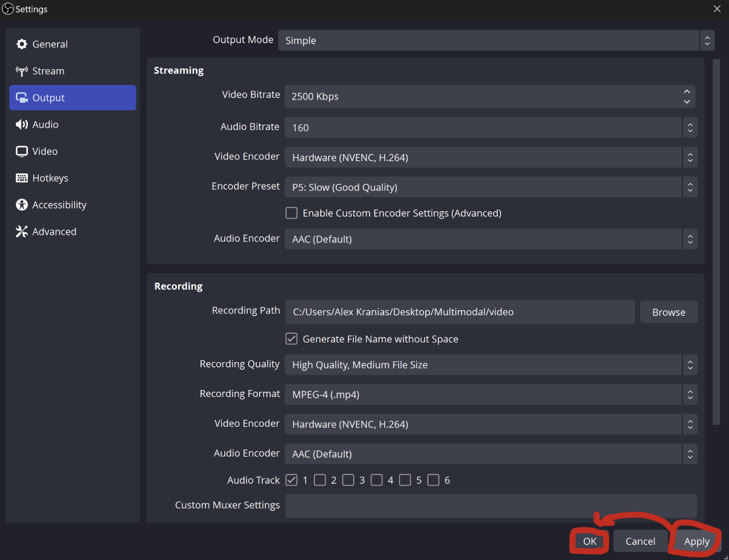The height and width of the screenshot is (560, 729).
Task: Open the Output Mode dropdown
Action: click(x=496, y=41)
